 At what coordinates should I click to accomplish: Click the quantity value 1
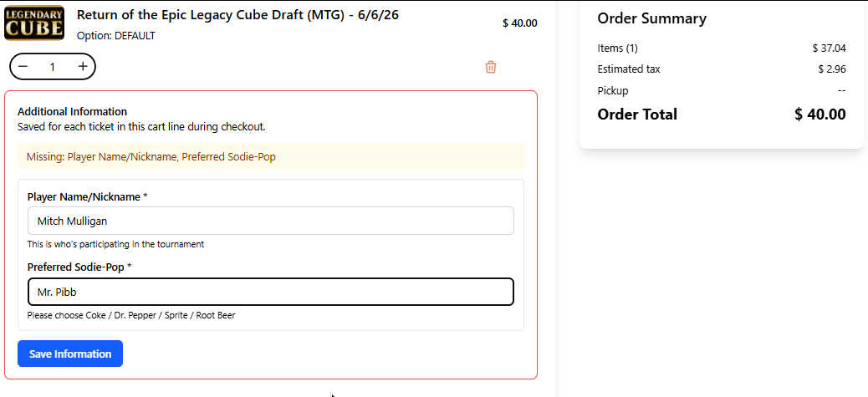[x=53, y=67]
